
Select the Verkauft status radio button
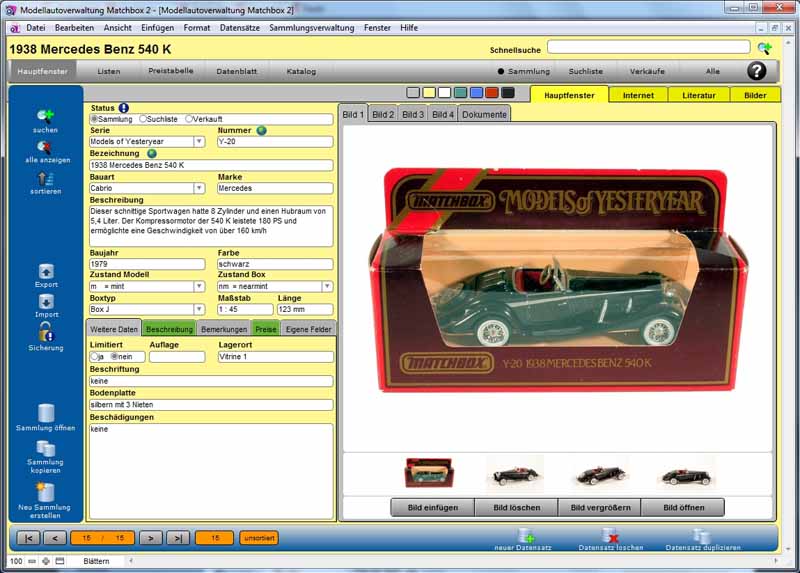point(190,119)
